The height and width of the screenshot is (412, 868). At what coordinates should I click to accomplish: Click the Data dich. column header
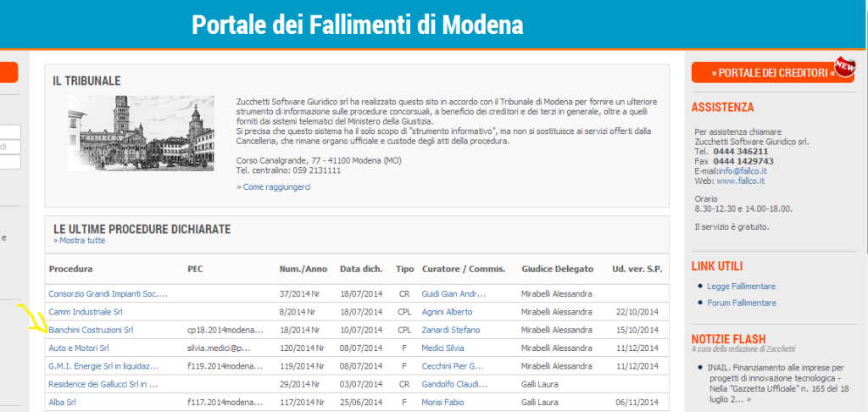point(361,269)
